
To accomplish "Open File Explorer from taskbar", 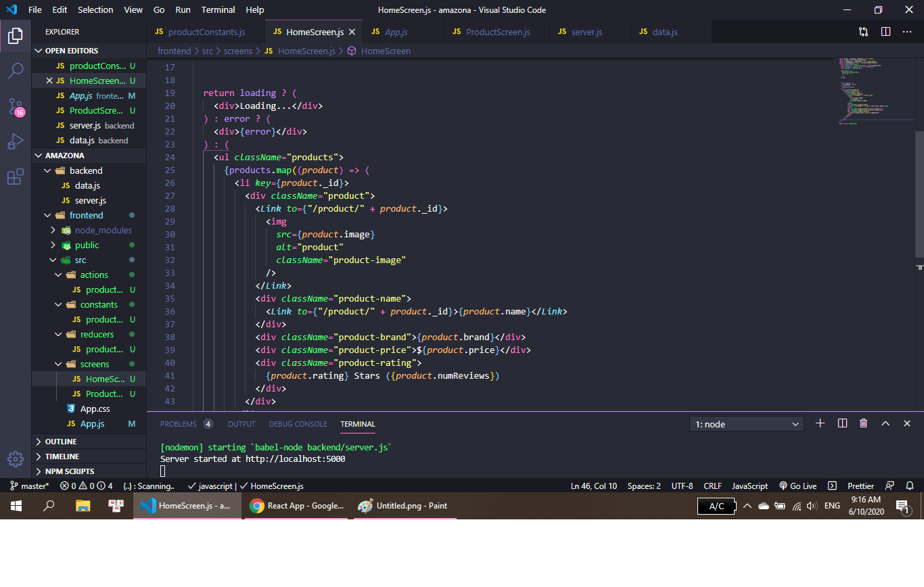I will pos(83,506).
